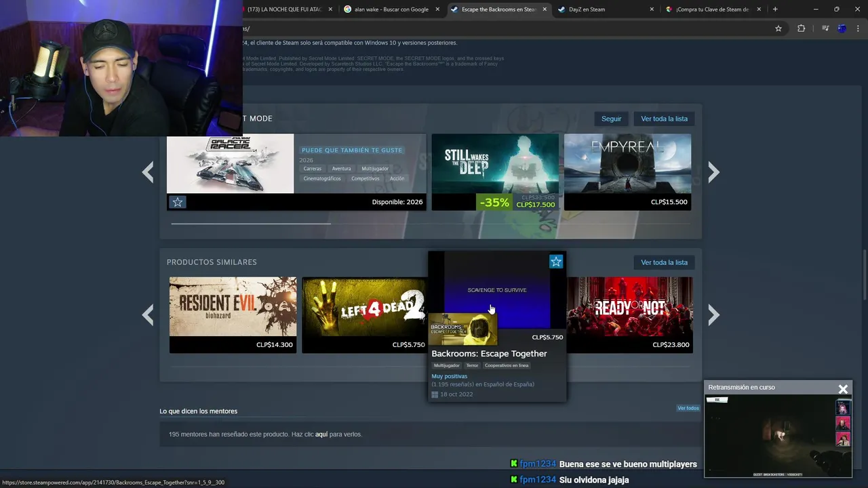Close the 'Retransmisión en curso' popup
The height and width of the screenshot is (488, 868).
843,389
